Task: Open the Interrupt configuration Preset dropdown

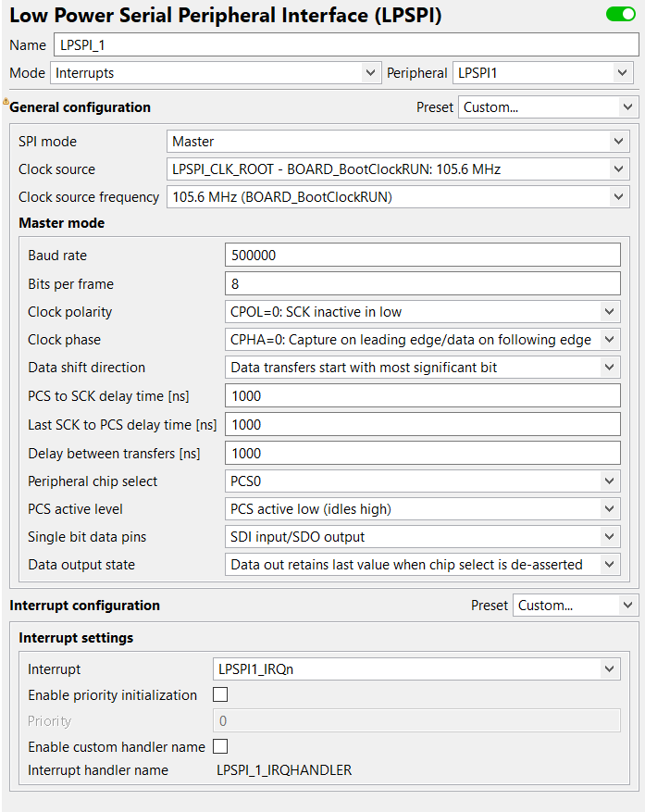Action: pyautogui.click(x=576, y=606)
